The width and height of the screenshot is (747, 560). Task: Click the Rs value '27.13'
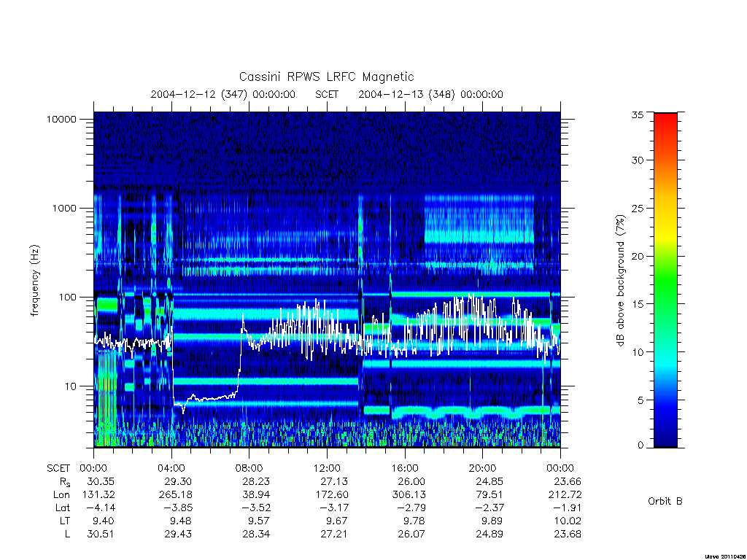point(334,481)
